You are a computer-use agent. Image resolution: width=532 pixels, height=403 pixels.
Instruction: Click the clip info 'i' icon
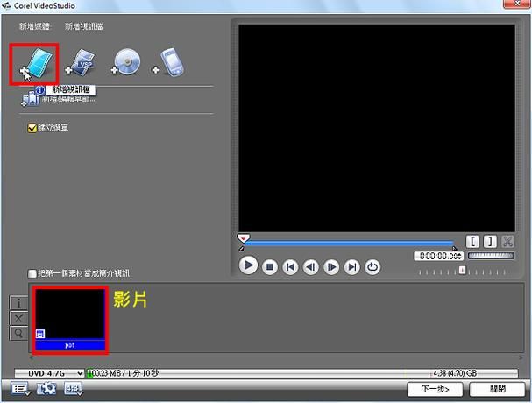18,303
